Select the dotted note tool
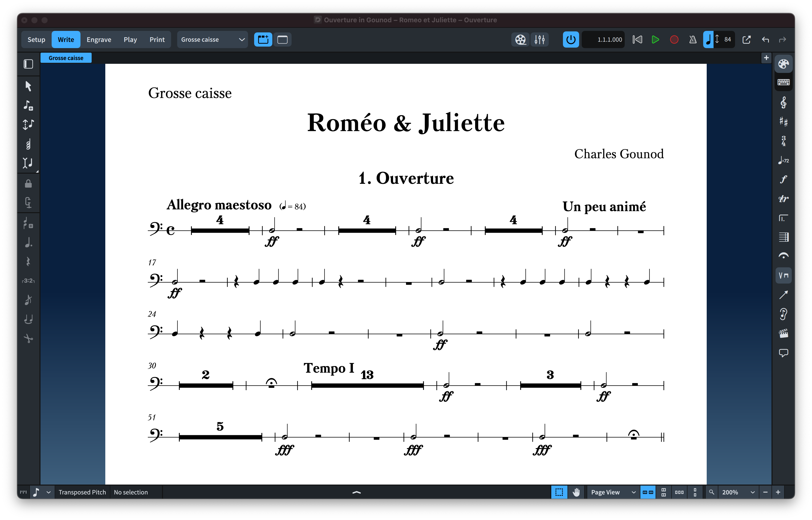Viewport: 812px width, 520px height. coord(28,243)
